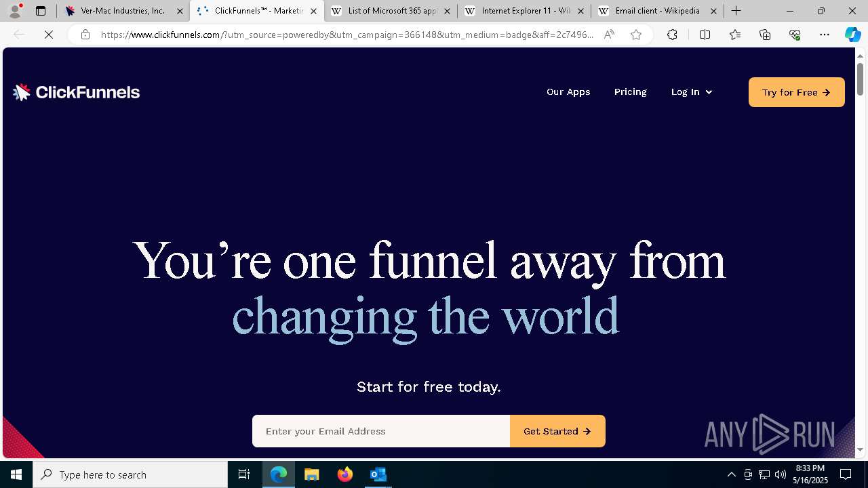Close the List of Microsoft 365 tab
The height and width of the screenshot is (488, 868).
pos(447,11)
